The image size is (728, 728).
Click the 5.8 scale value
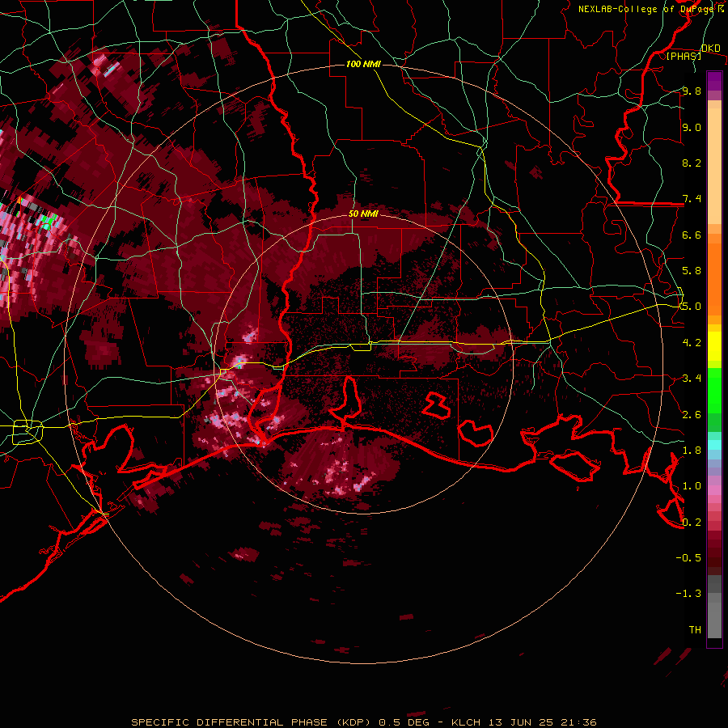tap(692, 271)
